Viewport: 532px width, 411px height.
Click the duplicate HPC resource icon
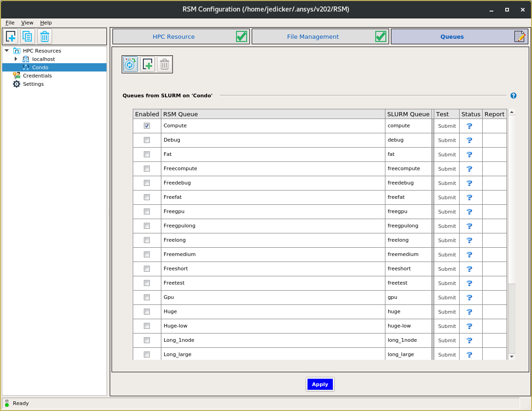coord(28,36)
